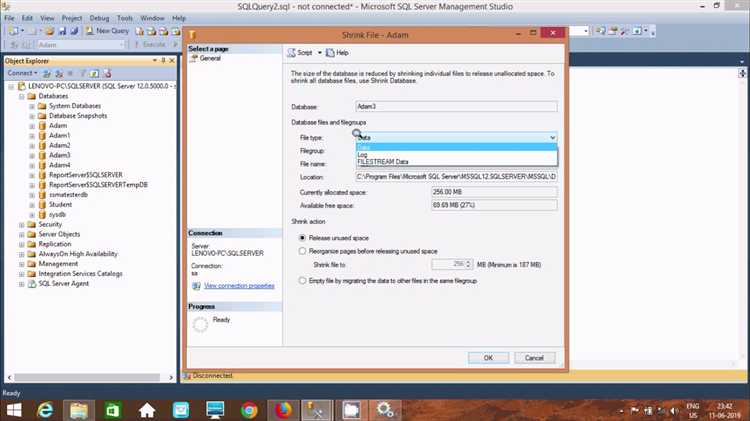Open the Tools menu
The width and height of the screenshot is (750, 421).
tap(125, 18)
